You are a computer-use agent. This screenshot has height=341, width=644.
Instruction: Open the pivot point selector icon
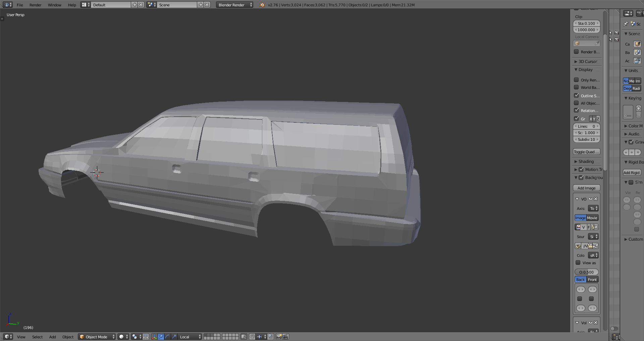(x=136, y=337)
